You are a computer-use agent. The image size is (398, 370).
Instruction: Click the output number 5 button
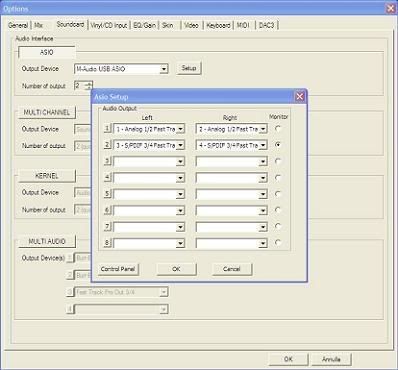pyautogui.click(x=107, y=194)
